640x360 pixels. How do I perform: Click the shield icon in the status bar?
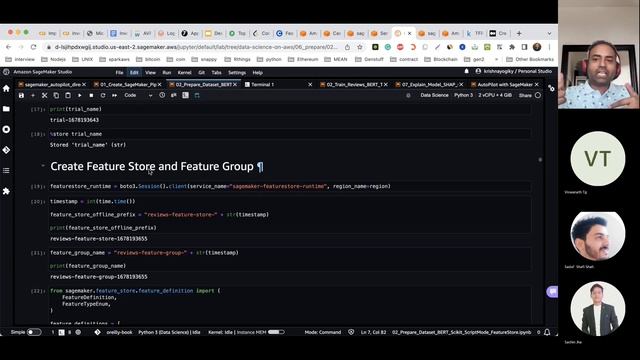[x=351, y=332]
